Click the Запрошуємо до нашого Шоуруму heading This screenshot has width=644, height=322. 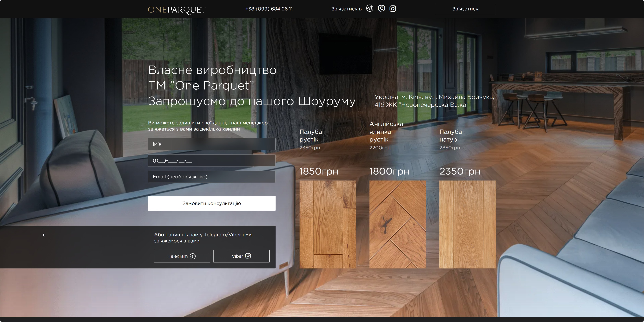point(252,101)
